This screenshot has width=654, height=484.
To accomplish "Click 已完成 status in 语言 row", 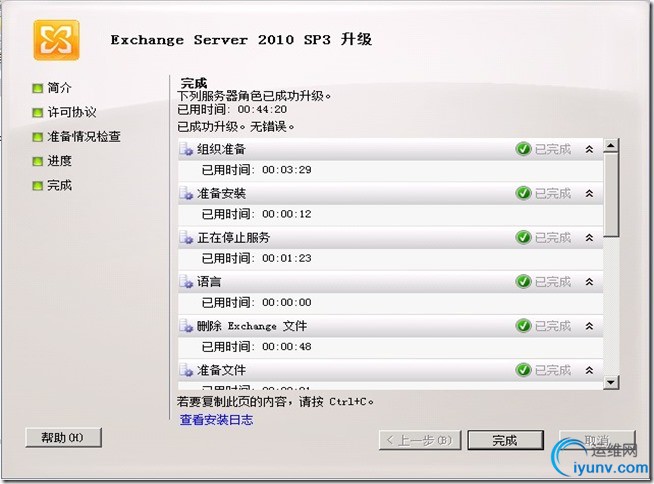I will (x=553, y=282).
